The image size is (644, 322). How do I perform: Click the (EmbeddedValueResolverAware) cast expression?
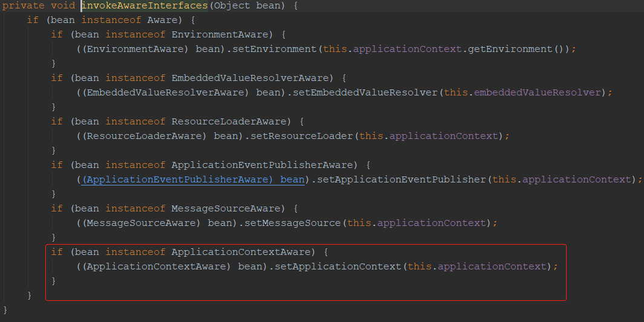tap(166, 92)
